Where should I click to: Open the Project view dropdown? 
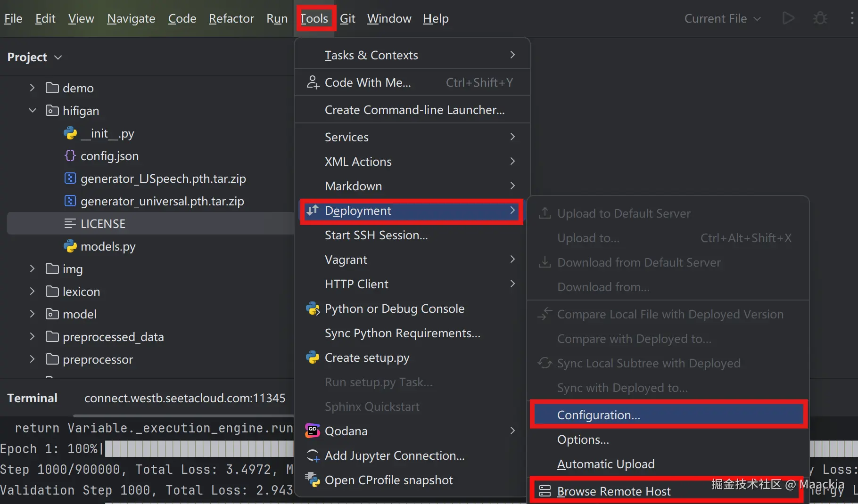point(34,57)
